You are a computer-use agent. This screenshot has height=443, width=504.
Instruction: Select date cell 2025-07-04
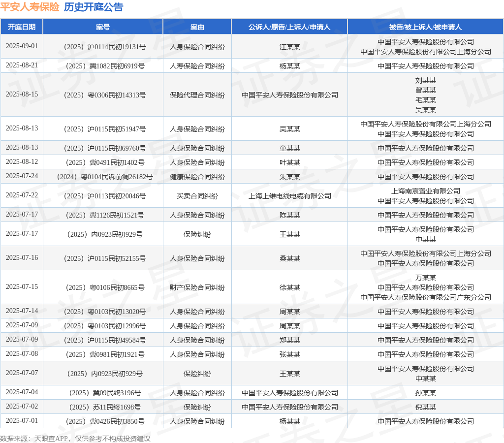tap(22, 392)
